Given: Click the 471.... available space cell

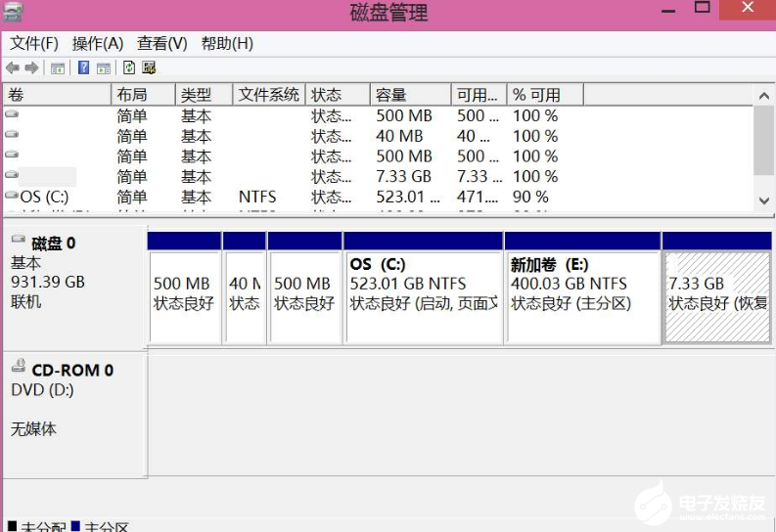Looking at the screenshot, I should [478, 197].
